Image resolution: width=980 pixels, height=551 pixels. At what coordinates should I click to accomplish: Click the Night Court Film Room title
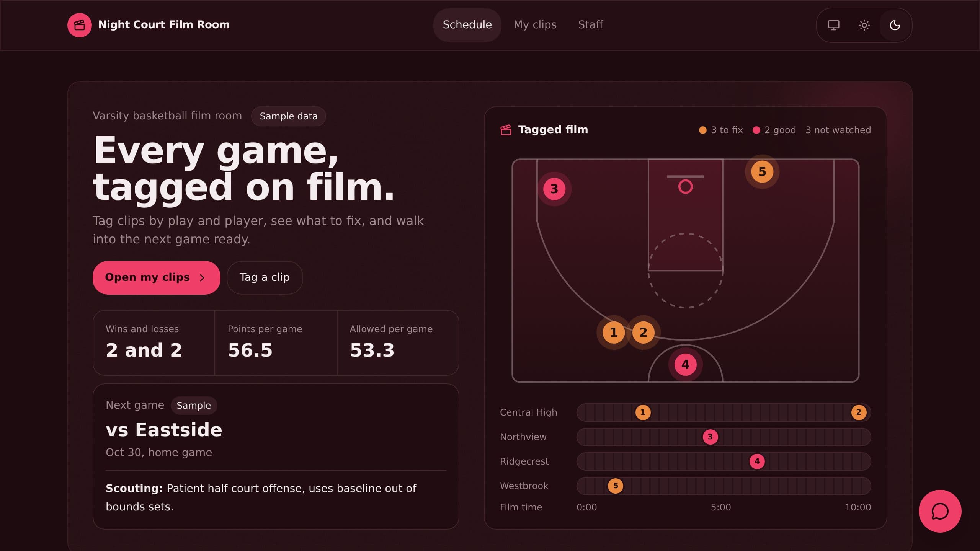click(x=164, y=25)
